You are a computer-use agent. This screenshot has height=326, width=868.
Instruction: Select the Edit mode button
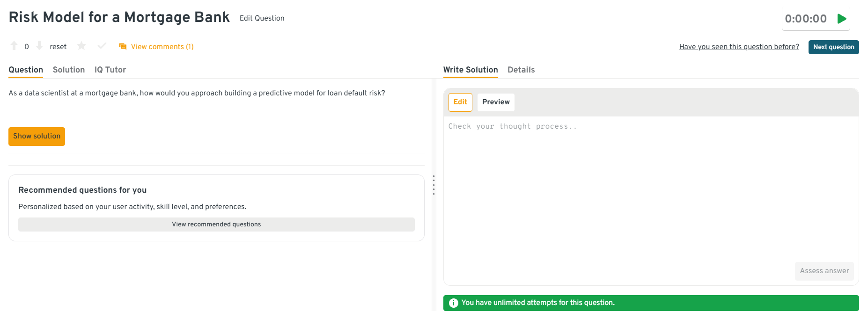click(x=460, y=102)
